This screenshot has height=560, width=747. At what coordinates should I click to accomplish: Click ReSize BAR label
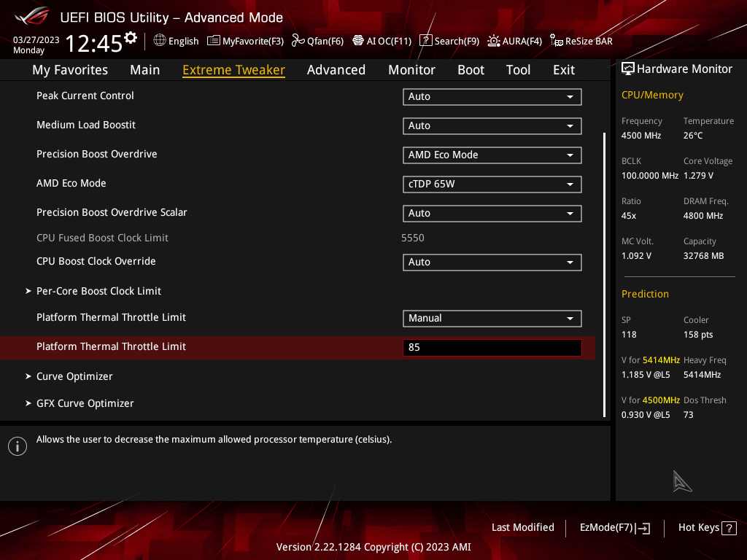tap(589, 41)
